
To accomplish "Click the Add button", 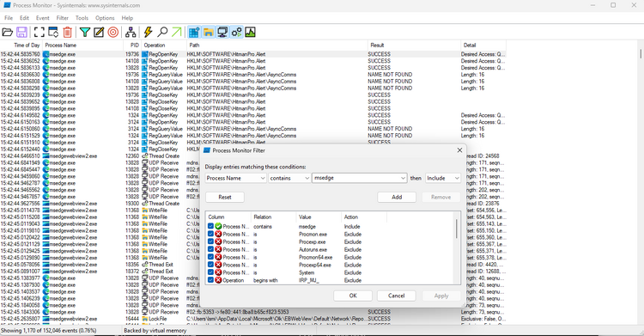I will coord(397,197).
